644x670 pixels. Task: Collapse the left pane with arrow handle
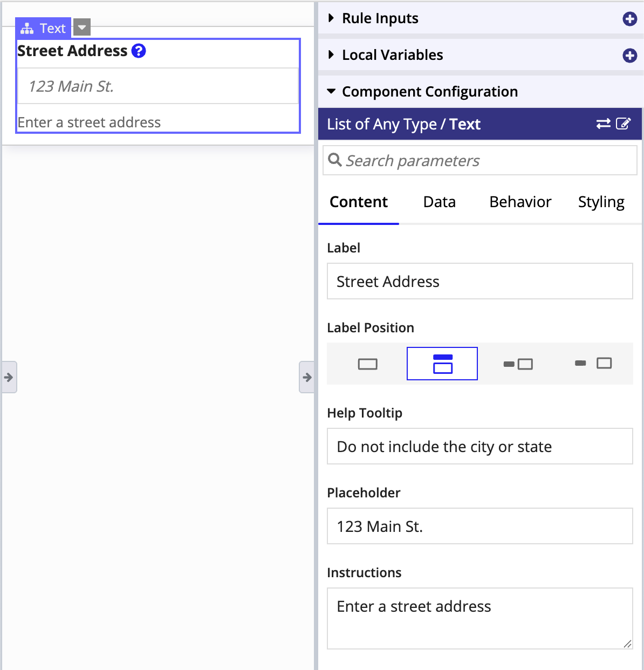pyautogui.click(x=9, y=377)
